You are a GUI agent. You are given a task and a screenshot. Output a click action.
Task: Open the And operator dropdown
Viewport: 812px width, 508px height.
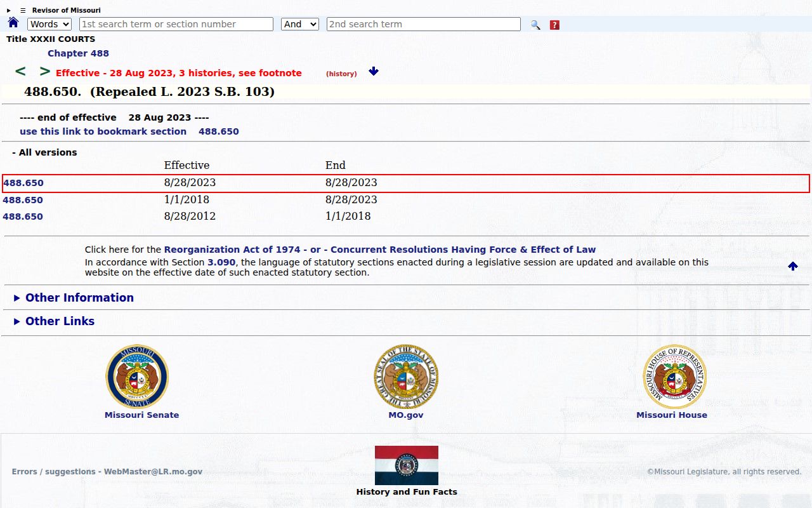coord(299,24)
